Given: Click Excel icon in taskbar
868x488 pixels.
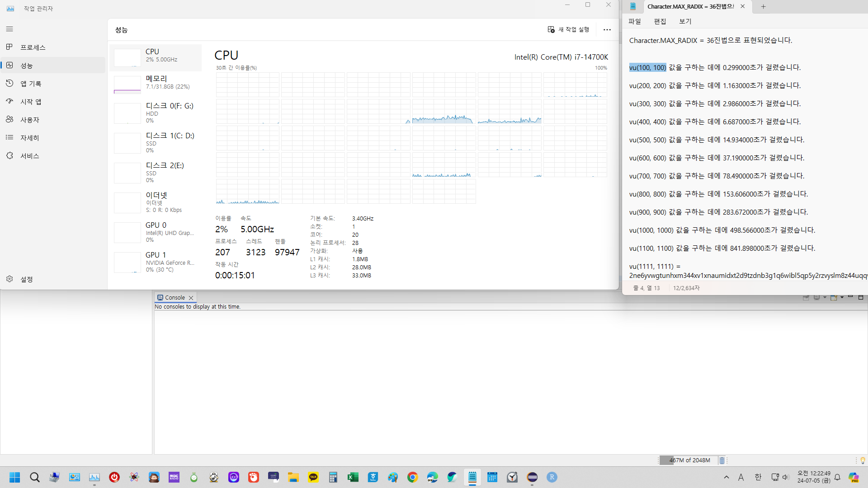Looking at the screenshot, I should 353,477.
